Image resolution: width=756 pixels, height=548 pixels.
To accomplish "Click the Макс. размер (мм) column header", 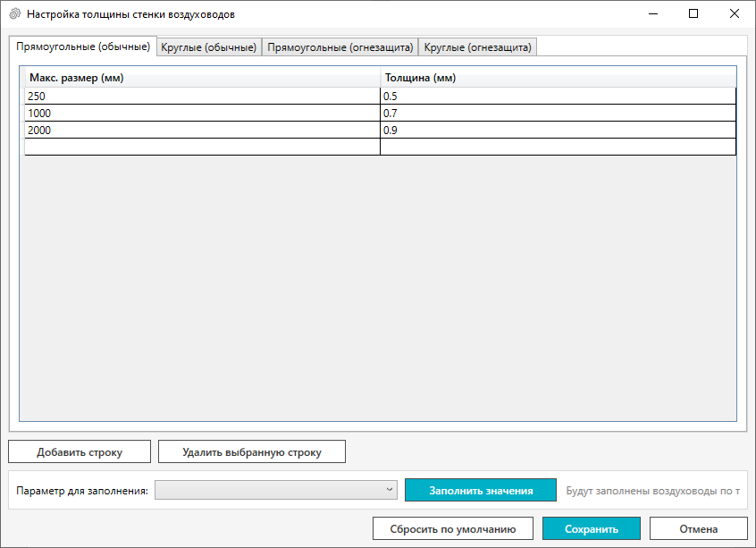I will click(x=203, y=78).
